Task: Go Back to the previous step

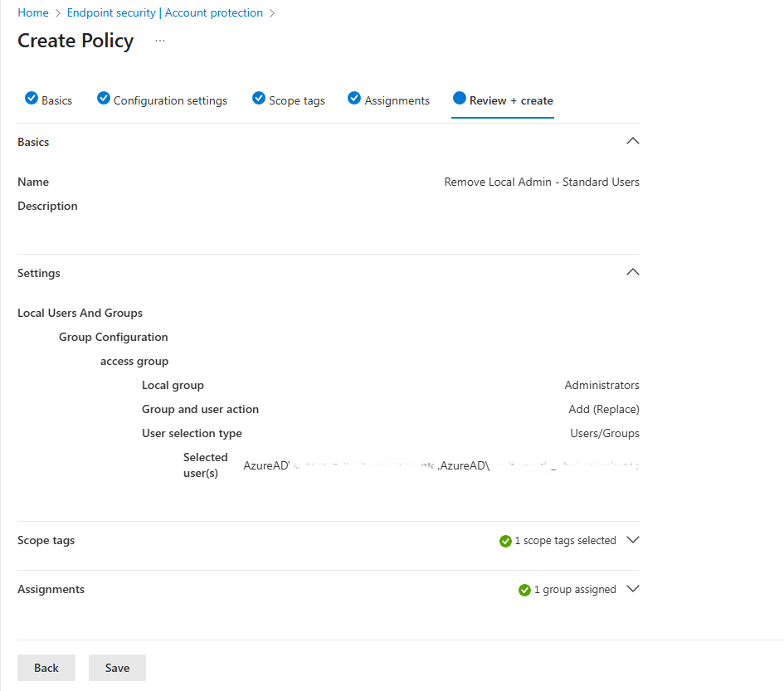Action: point(46,668)
